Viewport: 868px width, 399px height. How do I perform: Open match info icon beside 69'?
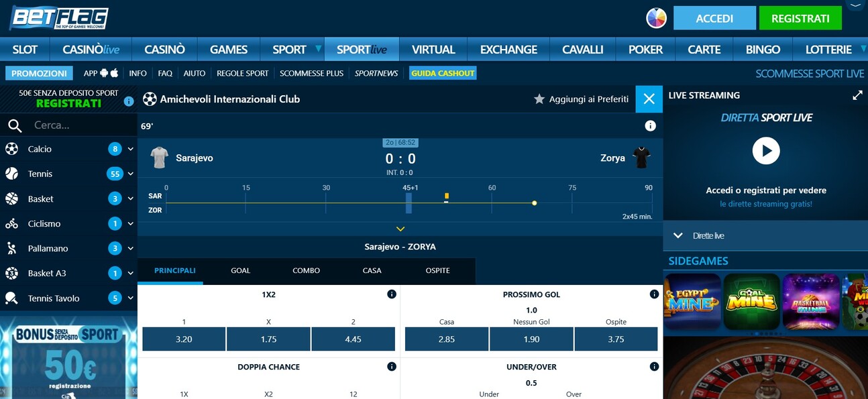[650, 125]
